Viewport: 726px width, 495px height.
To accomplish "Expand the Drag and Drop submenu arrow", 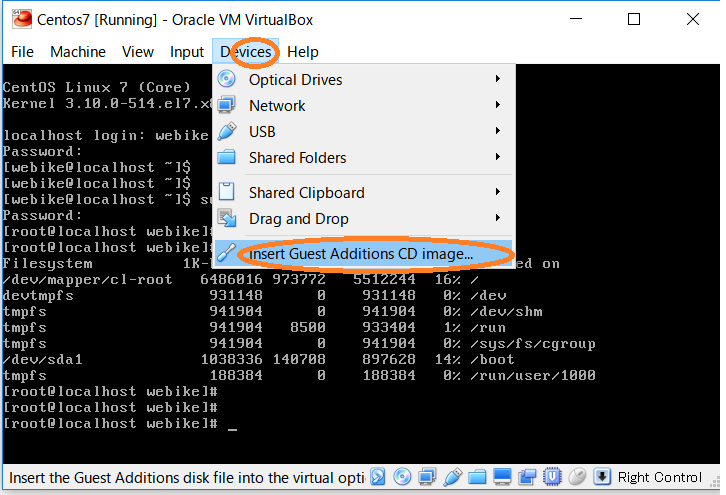I will 498,218.
